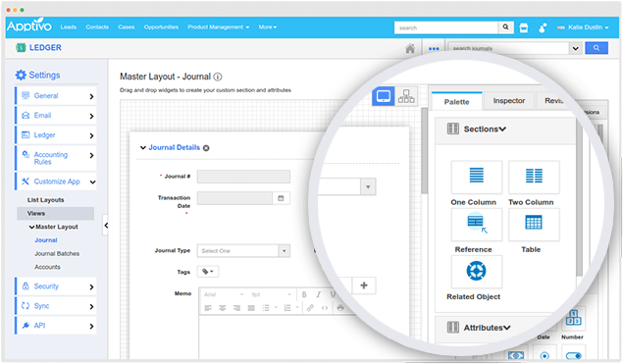Switch to the Inspector tab
This screenshot has height=364, width=623.
pyautogui.click(x=509, y=101)
